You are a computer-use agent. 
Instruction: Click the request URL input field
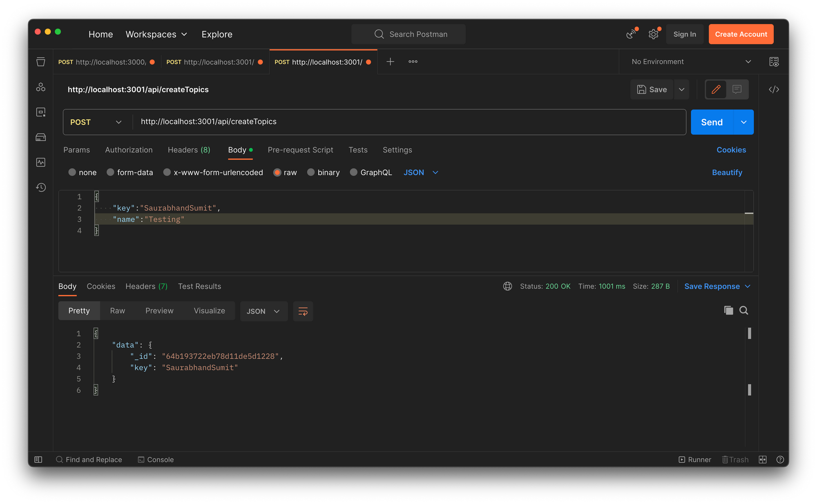[x=408, y=122]
